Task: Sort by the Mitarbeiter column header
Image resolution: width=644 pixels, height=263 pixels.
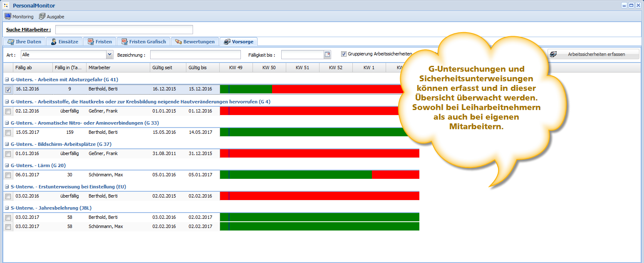Action: click(x=117, y=68)
